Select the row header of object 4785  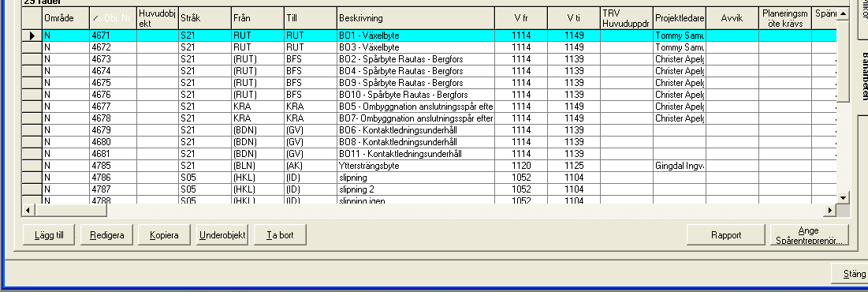coord(32,166)
